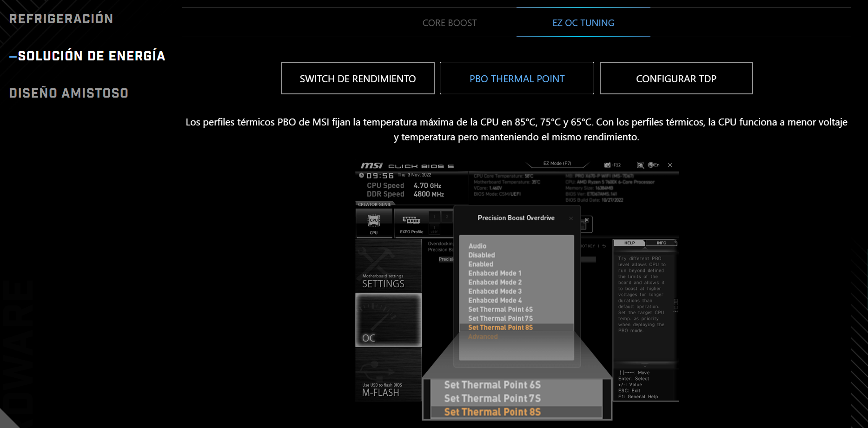Close the Precision Boost Overdrive popup
The width and height of the screenshot is (868, 428).
(x=571, y=218)
